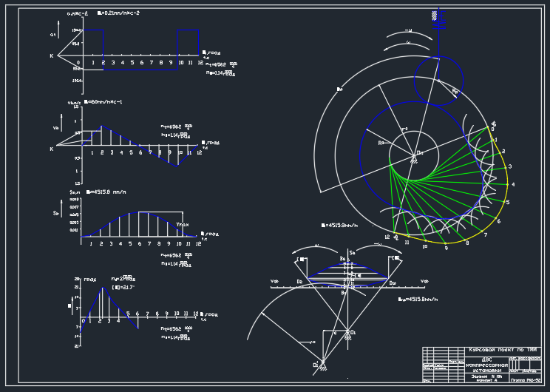
Task: Click the '=0.21mm/m*c-2' scale text
Action: (x=119, y=13)
